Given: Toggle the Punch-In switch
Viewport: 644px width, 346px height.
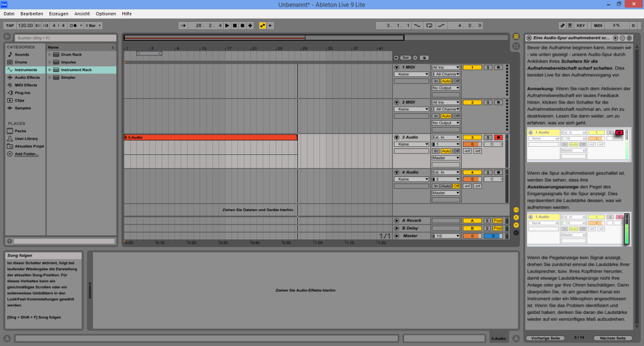Looking at the screenshot, I should 418,25.
